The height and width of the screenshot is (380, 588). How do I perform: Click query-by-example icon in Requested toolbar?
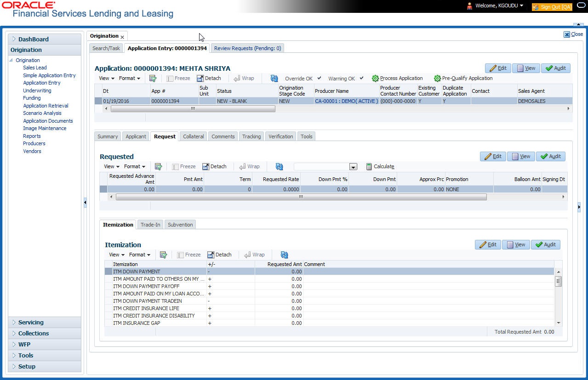(159, 166)
